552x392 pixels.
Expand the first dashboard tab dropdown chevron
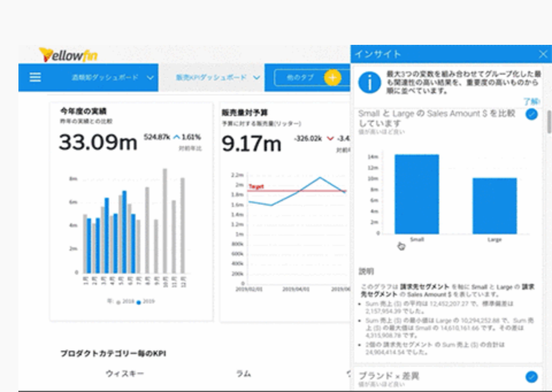point(151,78)
